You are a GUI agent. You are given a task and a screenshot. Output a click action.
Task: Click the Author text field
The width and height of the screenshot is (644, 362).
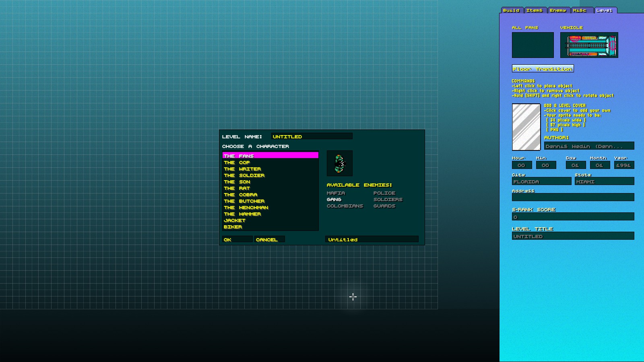coord(589,146)
